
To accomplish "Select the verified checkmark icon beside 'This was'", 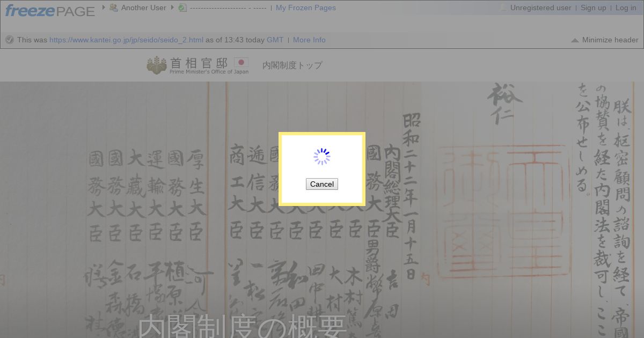I will [x=9, y=40].
